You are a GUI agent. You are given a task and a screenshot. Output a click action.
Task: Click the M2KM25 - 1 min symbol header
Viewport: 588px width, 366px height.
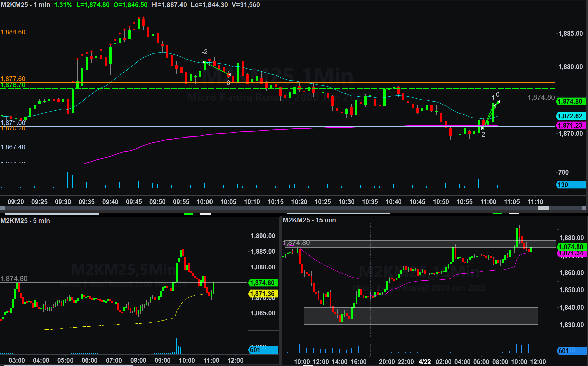click(26, 5)
